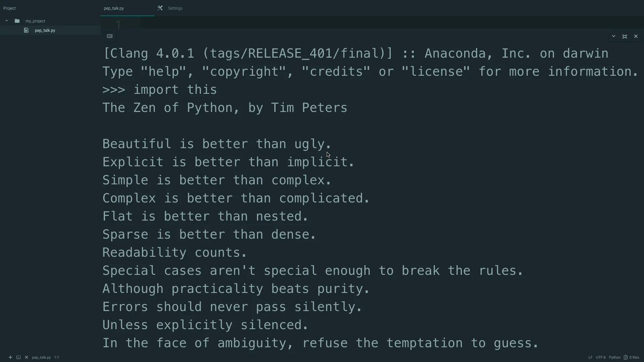Image resolution: width=644 pixels, height=362 pixels.
Task: Click the keyboard icon in terminal panel
Action: click(x=110, y=36)
